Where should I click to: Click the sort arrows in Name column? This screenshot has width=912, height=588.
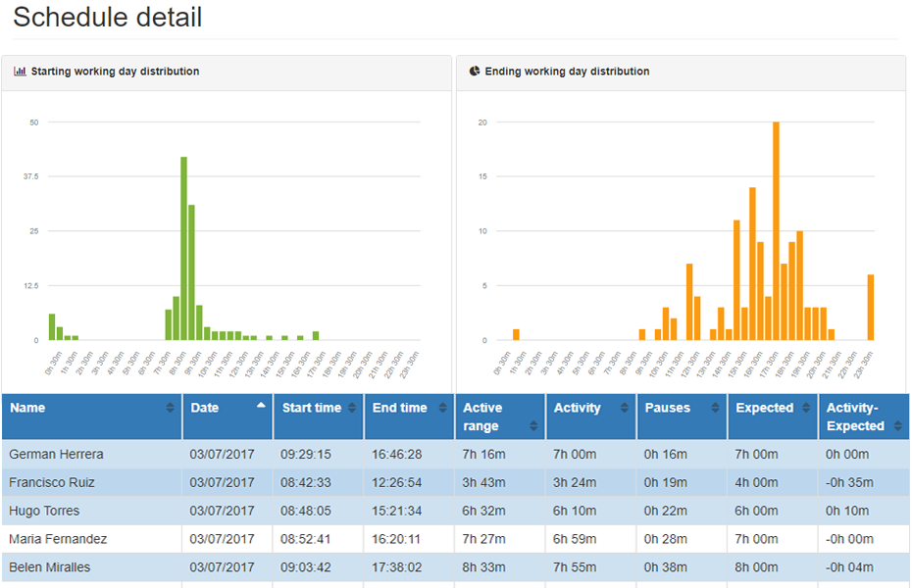tap(171, 409)
